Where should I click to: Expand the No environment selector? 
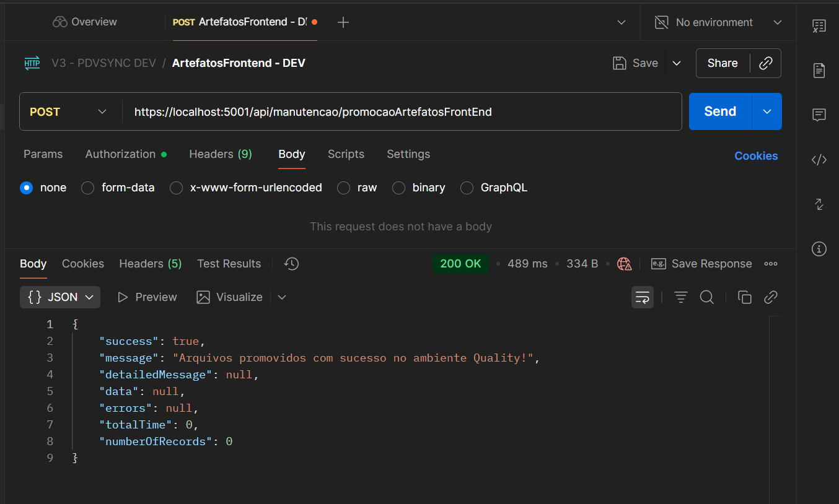click(x=718, y=22)
